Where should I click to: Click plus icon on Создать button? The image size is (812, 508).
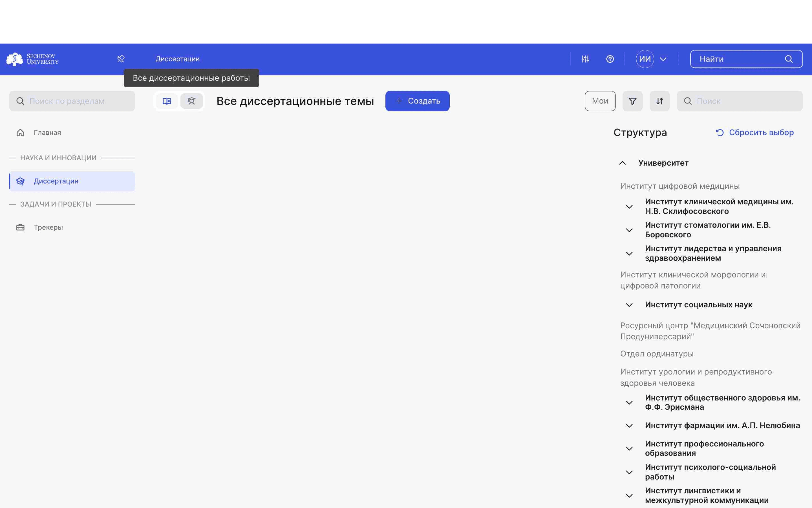click(399, 101)
